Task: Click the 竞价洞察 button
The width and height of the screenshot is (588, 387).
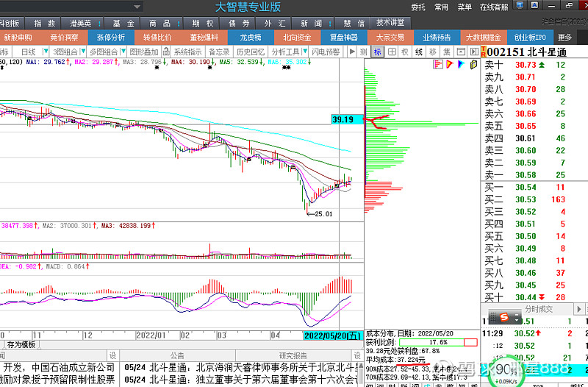Action: (x=65, y=38)
